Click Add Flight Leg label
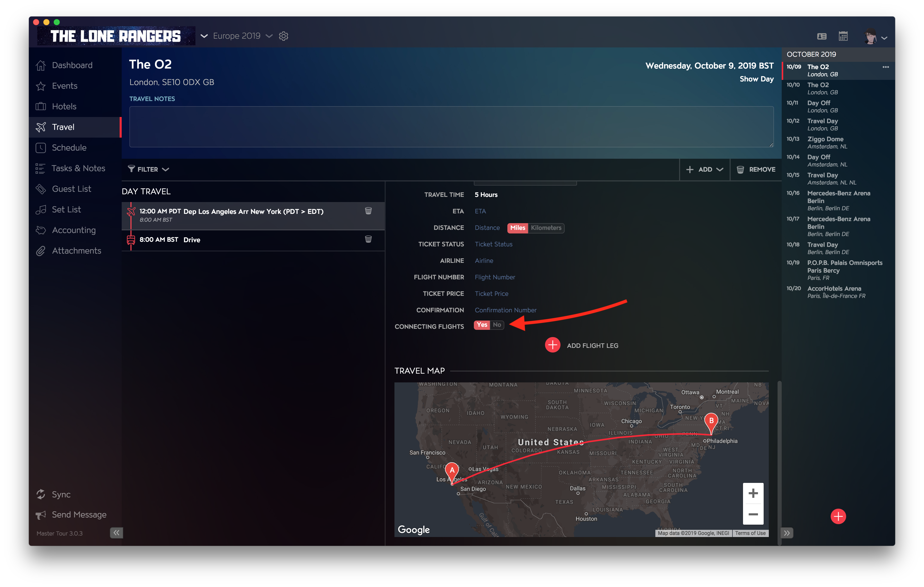 pyautogui.click(x=592, y=346)
